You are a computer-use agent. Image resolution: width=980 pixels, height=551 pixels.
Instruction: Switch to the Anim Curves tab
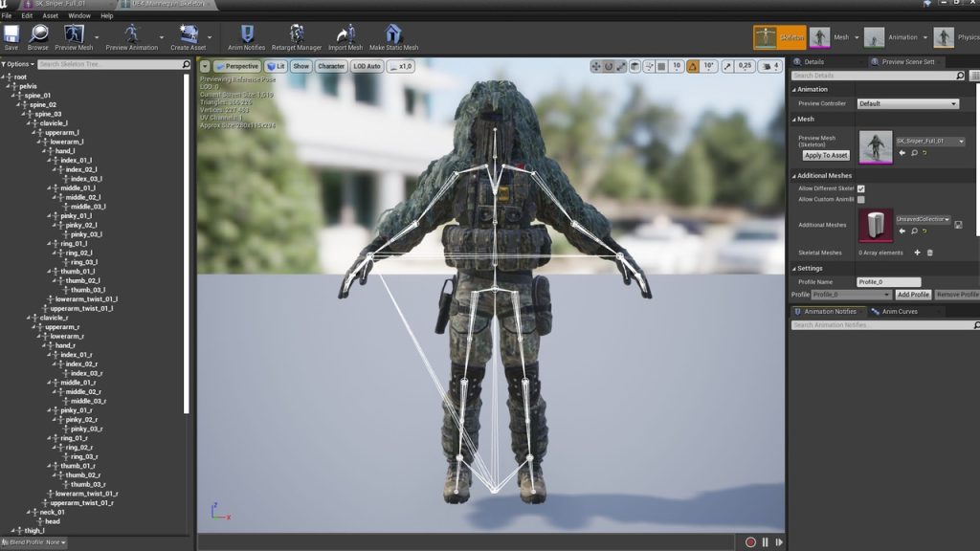(x=900, y=311)
